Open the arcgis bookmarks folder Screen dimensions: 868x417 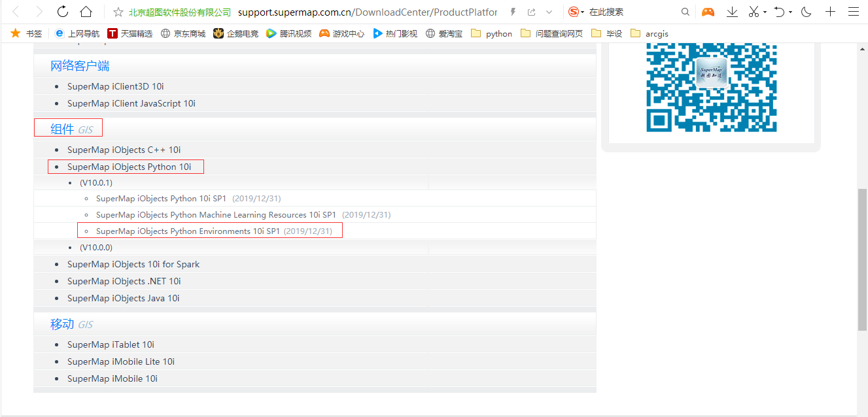click(650, 33)
